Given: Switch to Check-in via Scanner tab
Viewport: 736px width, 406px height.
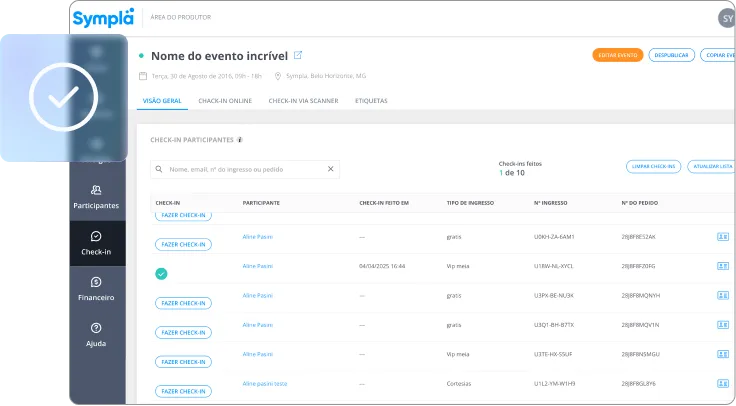Looking at the screenshot, I should coord(303,101).
